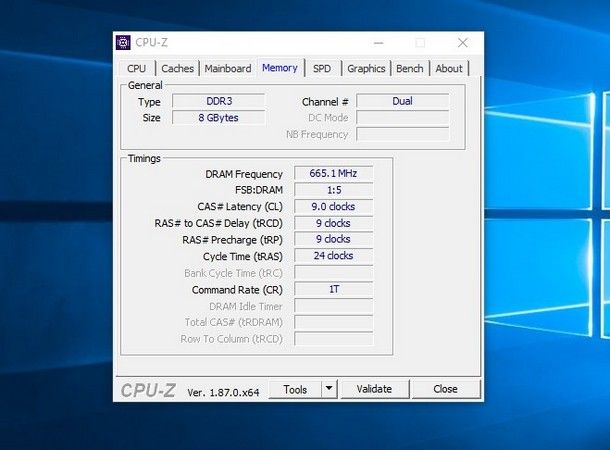Click the DRAM Frequency label
Image resolution: width=610 pixels, height=450 pixels.
[x=244, y=174]
